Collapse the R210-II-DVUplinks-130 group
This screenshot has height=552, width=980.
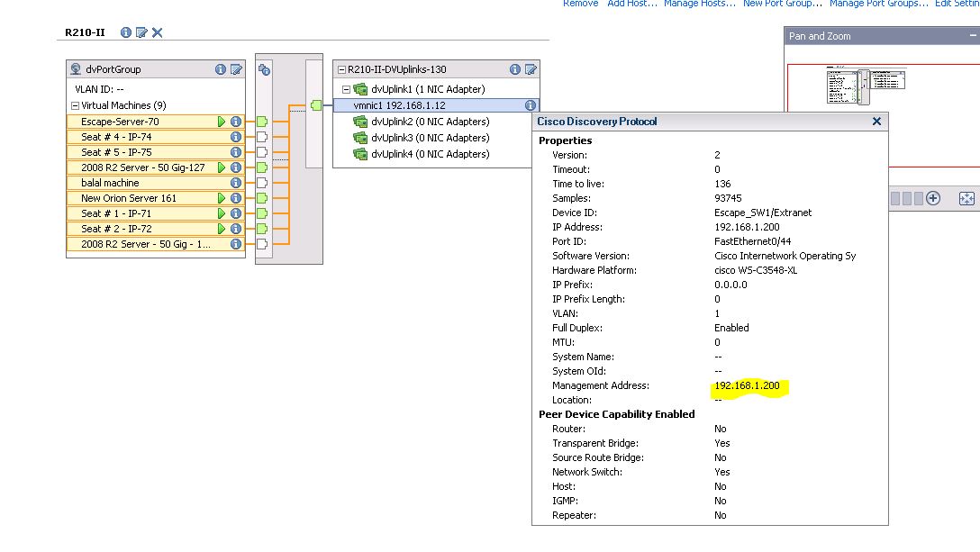[x=341, y=69]
